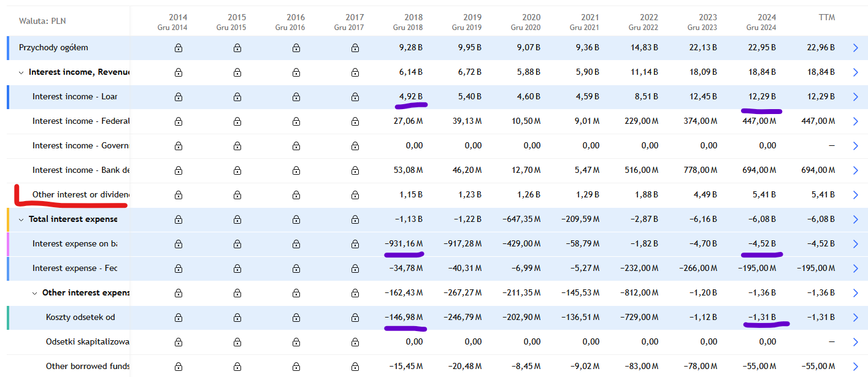Click the Odsetki skapitalizowane row label
This screenshot has width=868, height=377.
[x=87, y=342]
